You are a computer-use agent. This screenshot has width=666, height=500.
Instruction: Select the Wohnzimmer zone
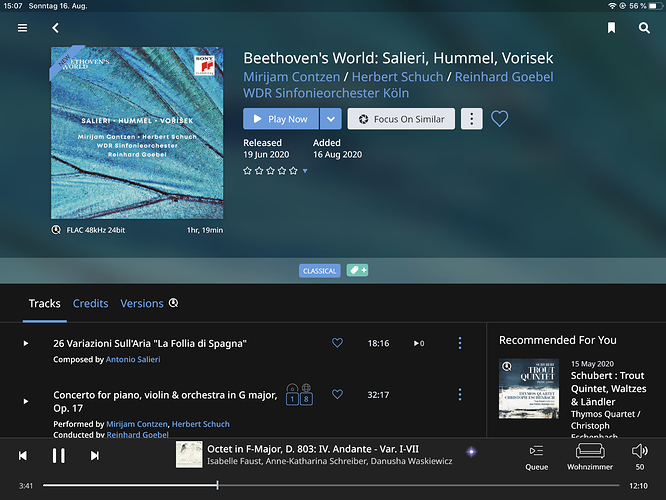[590, 457]
